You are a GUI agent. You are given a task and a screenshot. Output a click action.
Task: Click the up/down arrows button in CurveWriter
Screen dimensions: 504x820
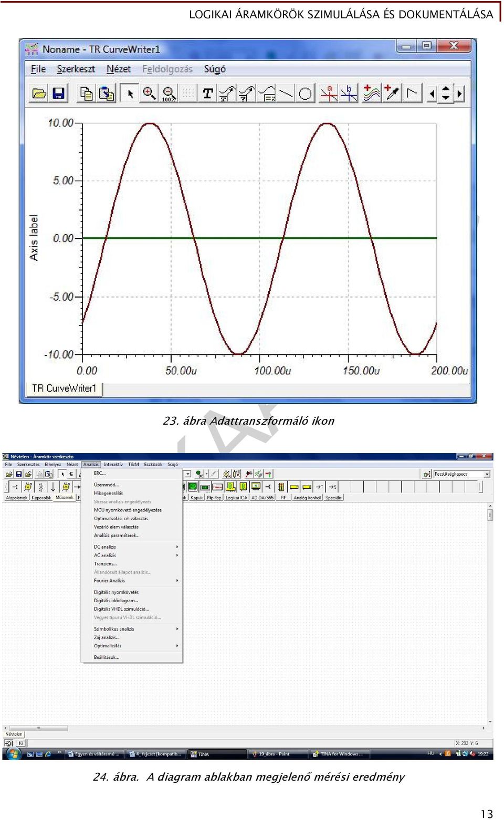(x=446, y=93)
